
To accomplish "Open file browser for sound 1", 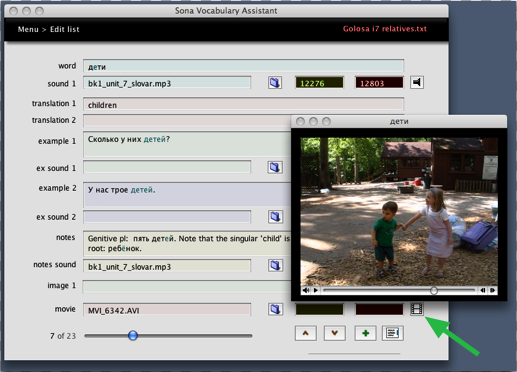I will coord(275,83).
